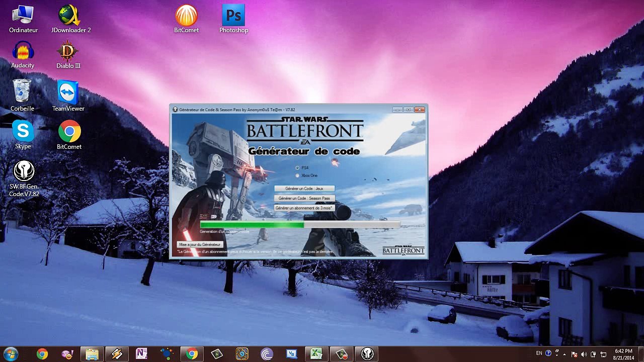This screenshot has height=362, width=644.
Task: Click the Hearthstone taskbar icon
Action: [242, 354]
